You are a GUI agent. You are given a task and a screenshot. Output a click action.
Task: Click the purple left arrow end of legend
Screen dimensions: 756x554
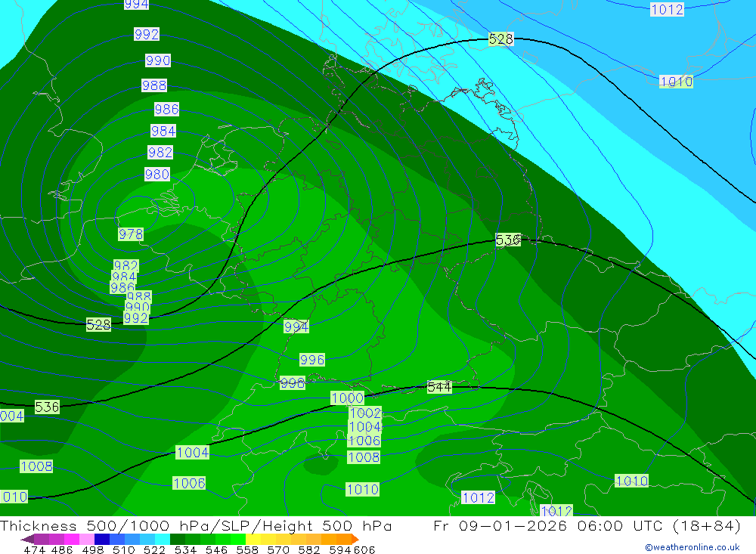27,539
